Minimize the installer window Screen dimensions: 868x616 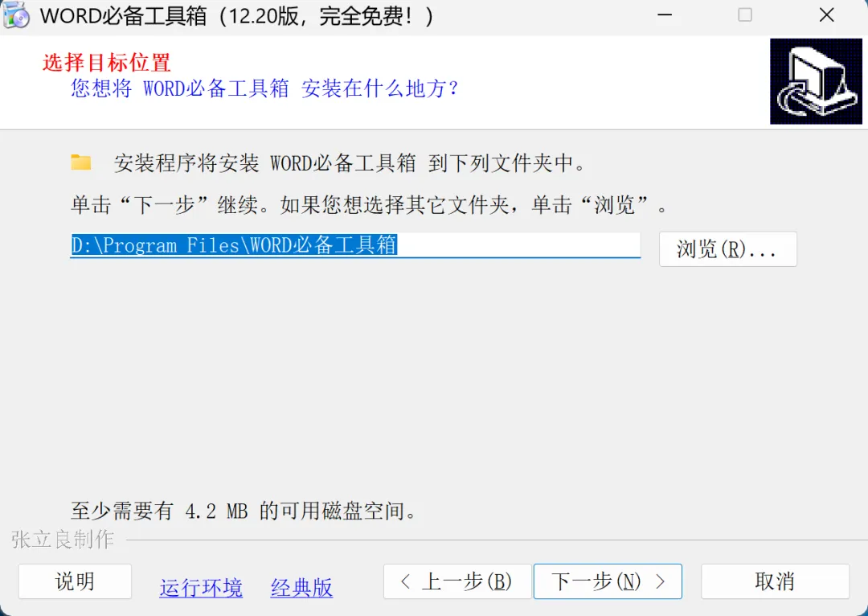tap(665, 15)
